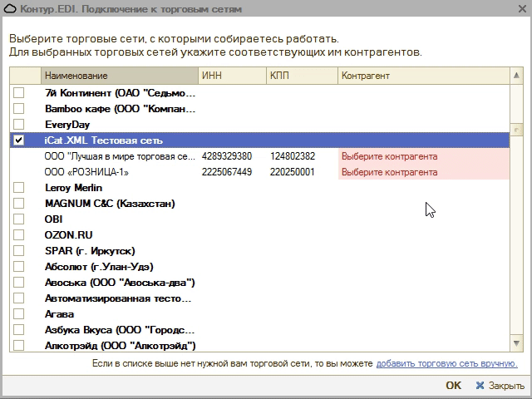The width and height of the screenshot is (532, 399).
Task: Click the КПП column header
Action: [302, 76]
